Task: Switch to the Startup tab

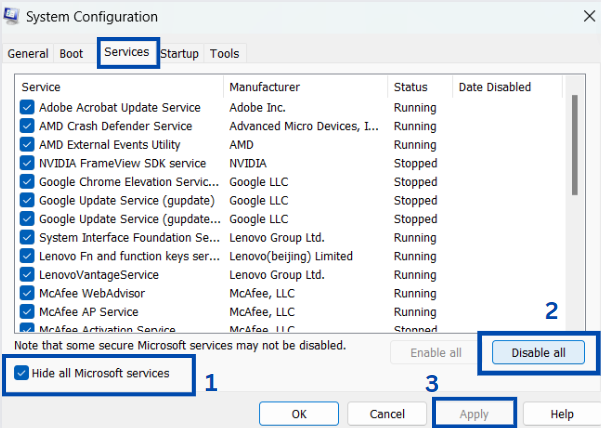Action: coord(180,54)
